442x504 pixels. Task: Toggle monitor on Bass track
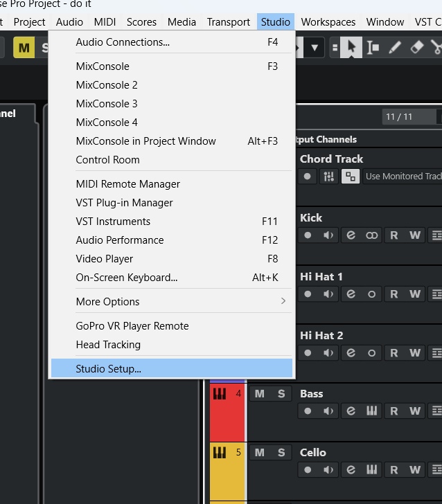(328, 411)
